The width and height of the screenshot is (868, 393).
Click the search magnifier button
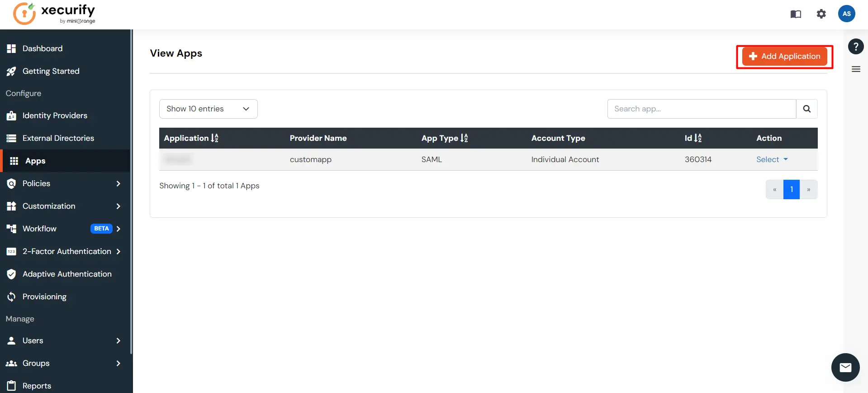pyautogui.click(x=806, y=109)
